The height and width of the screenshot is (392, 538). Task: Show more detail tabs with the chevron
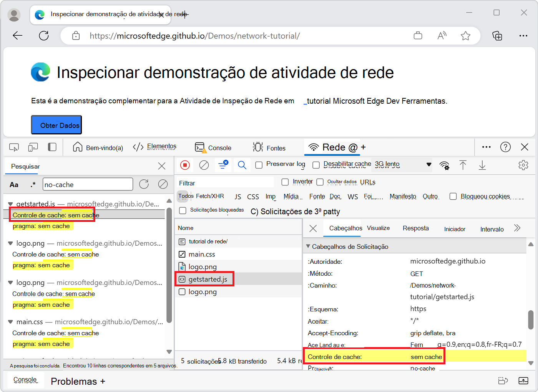[517, 228]
